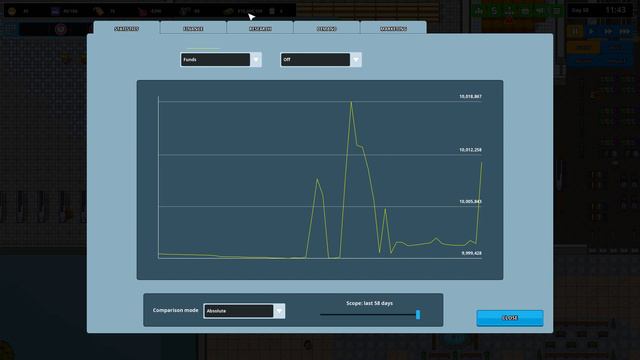This screenshot has width=640, height=360.
Task: Go to the Marketing tab
Action: pos(393,28)
